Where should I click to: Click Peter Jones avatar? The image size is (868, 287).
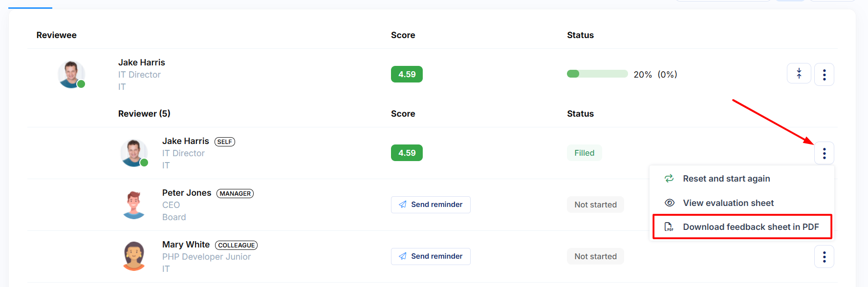(x=134, y=205)
